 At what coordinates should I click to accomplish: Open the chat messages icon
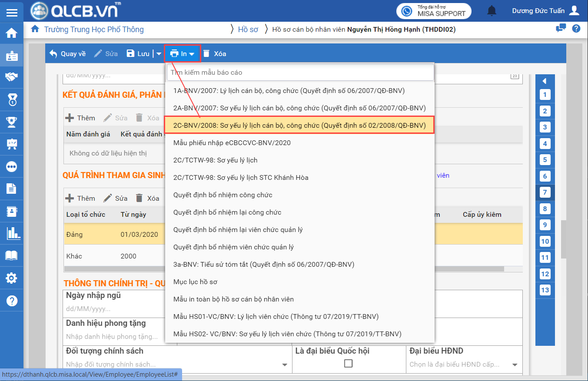[x=561, y=29]
